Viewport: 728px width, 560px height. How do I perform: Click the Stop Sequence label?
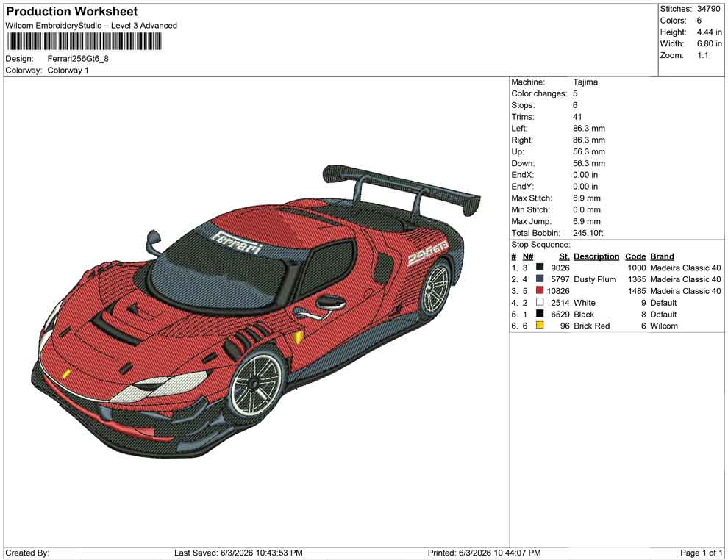541,245
